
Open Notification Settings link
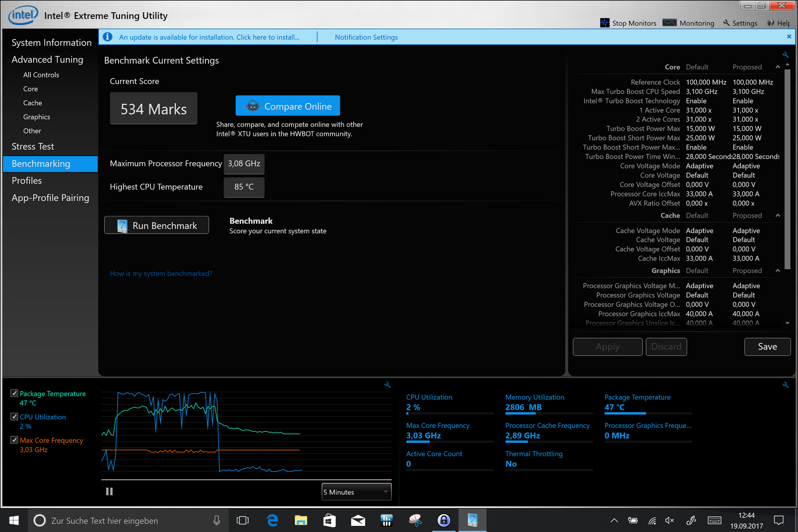366,37
